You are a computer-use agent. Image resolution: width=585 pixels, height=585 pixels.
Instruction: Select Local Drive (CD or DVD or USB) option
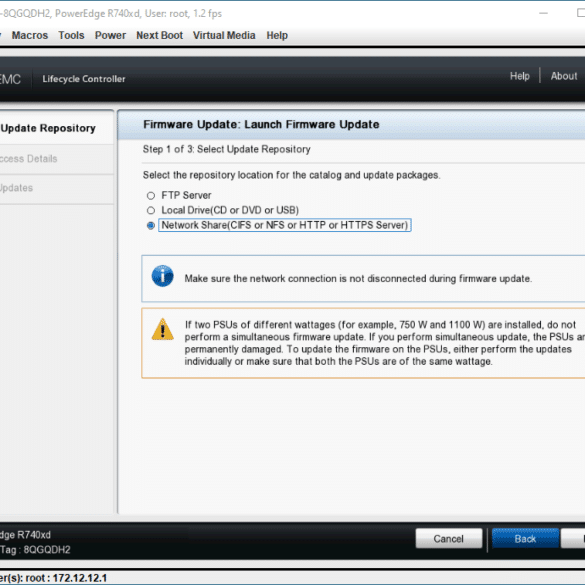[x=151, y=210]
